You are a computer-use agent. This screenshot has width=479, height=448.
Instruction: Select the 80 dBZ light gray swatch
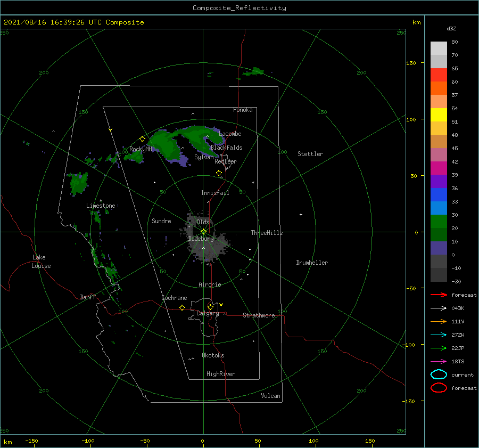click(439, 48)
